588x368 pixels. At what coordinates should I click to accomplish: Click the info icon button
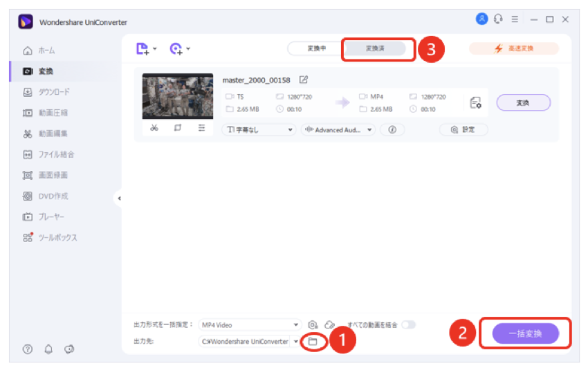click(392, 130)
